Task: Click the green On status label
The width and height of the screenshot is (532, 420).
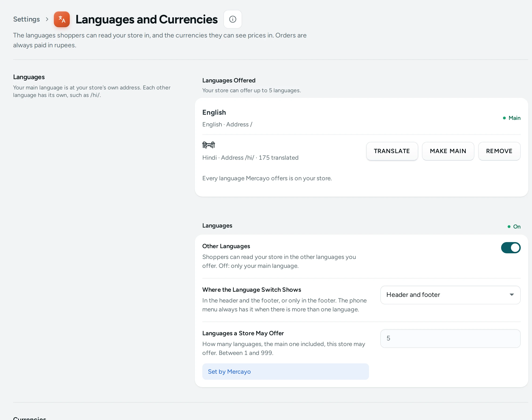Action: [514, 226]
